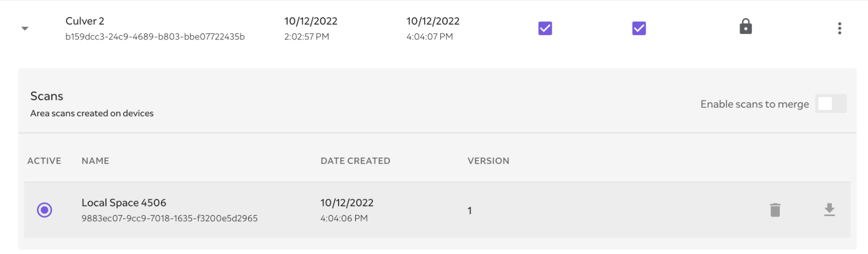The image size is (868, 254).
Task: Select the Culver 2 ID b159dcc3 text
Action: pyautogui.click(x=155, y=37)
